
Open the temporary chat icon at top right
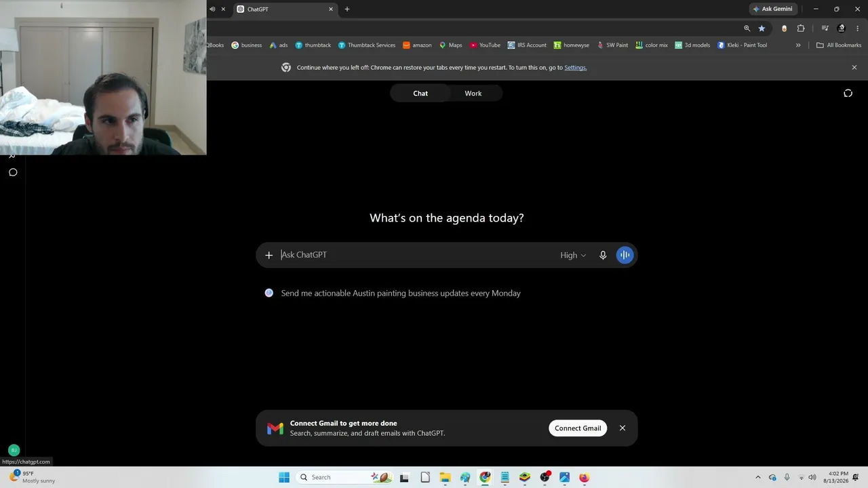pos(848,94)
